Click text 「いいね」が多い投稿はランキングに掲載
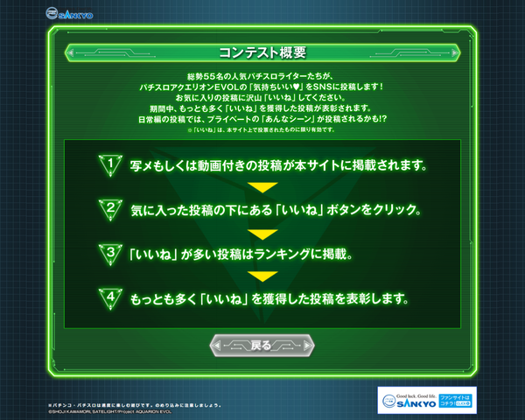The image size is (525, 420). 241,255
